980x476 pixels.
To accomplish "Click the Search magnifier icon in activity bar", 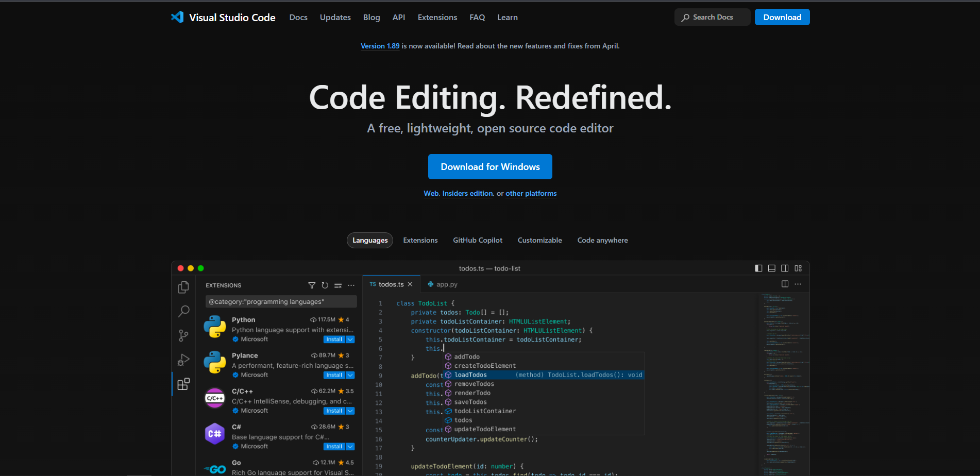I will pos(183,311).
